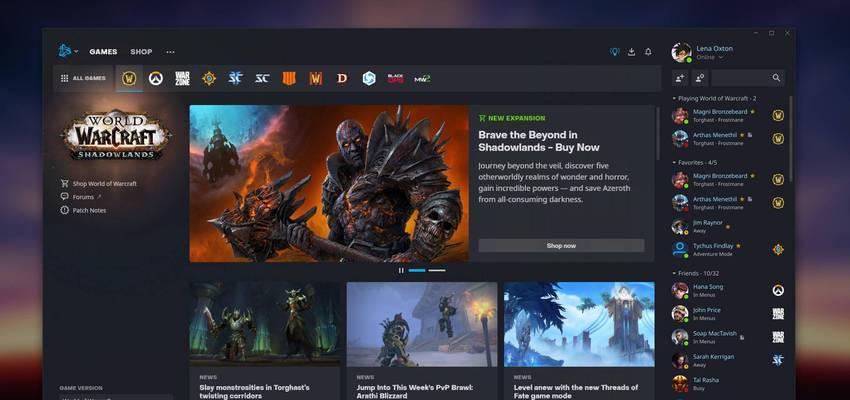850x400 pixels.
Task: Click the voice chat headset icon
Action: (x=614, y=51)
